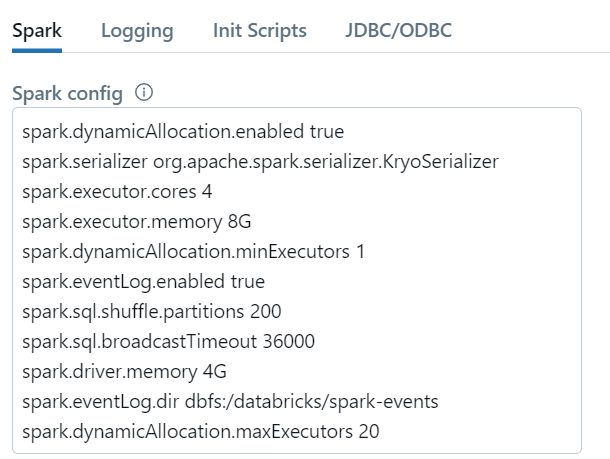This screenshot has height=459, width=610.
Task: Select the JDBC/ODBC tab
Action: coord(398,30)
